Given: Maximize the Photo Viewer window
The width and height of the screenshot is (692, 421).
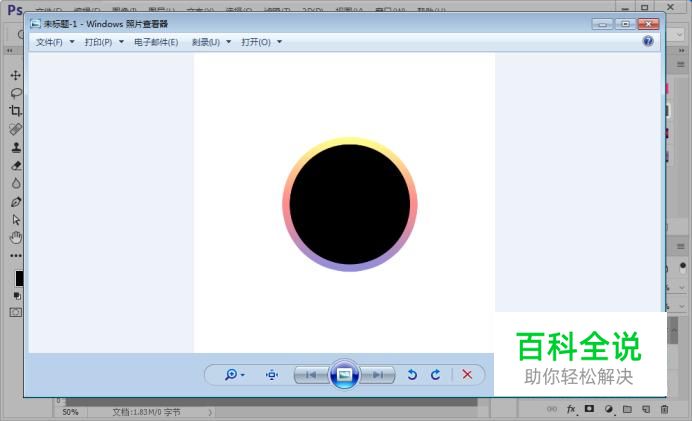Looking at the screenshot, I should pos(625,24).
